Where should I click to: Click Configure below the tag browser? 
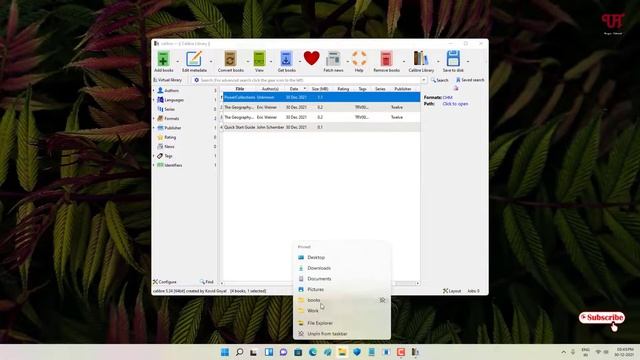tap(165, 282)
